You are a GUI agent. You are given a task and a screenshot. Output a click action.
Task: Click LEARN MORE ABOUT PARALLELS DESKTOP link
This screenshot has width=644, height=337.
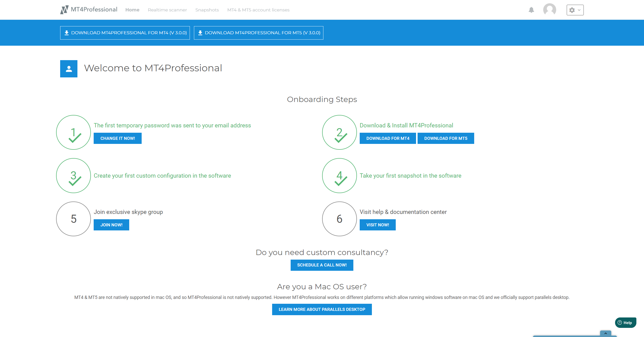[x=322, y=309]
